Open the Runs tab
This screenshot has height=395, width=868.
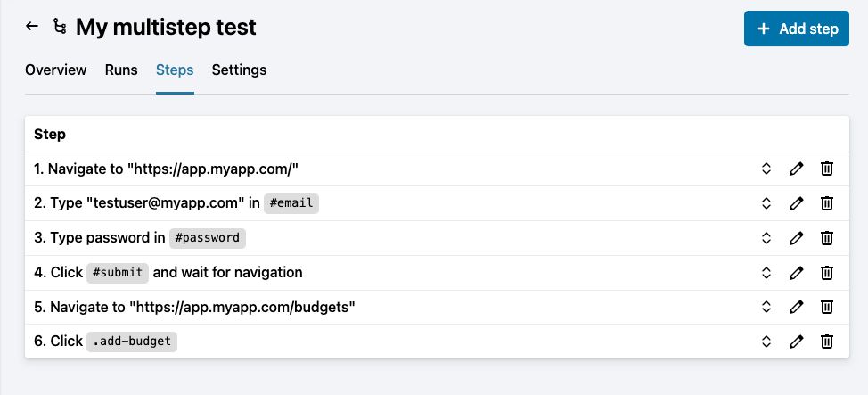coord(121,70)
